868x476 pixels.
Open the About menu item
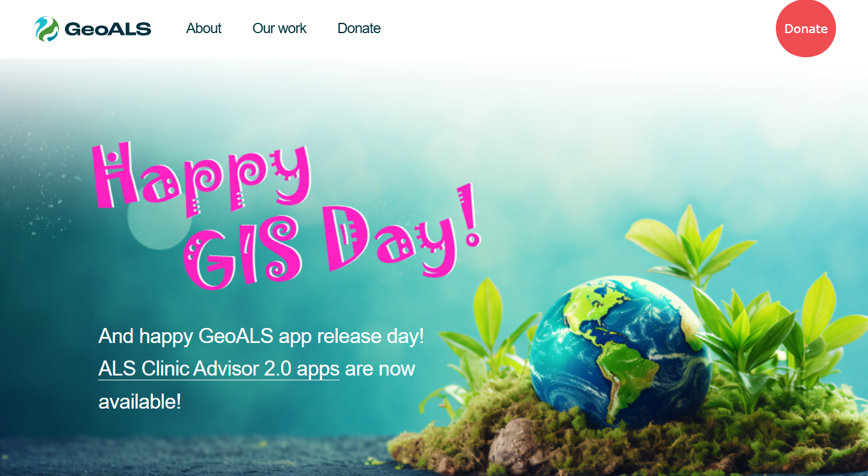[x=204, y=28]
